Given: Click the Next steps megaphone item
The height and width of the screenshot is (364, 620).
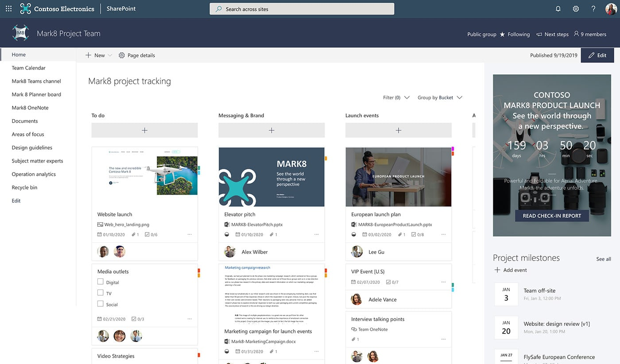Looking at the screenshot, I should (552, 34).
